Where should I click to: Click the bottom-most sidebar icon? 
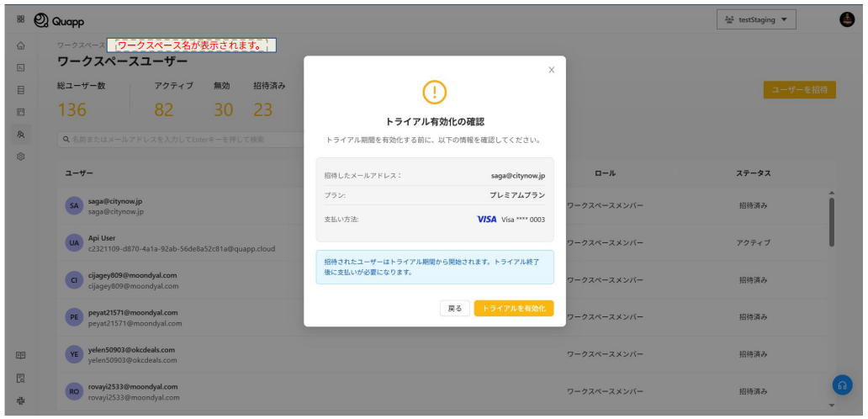(20, 400)
